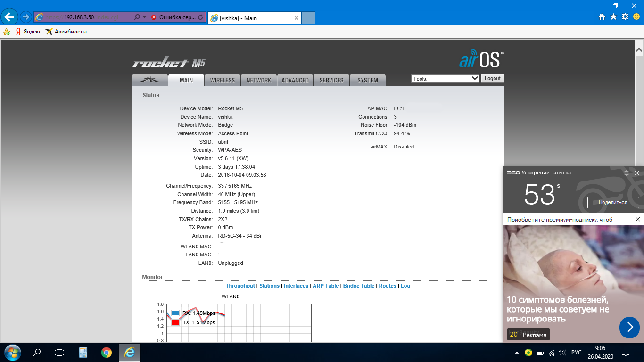Viewport: 644px width, 362px height.
Task: Click the browser back arrow button
Action: point(9,17)
